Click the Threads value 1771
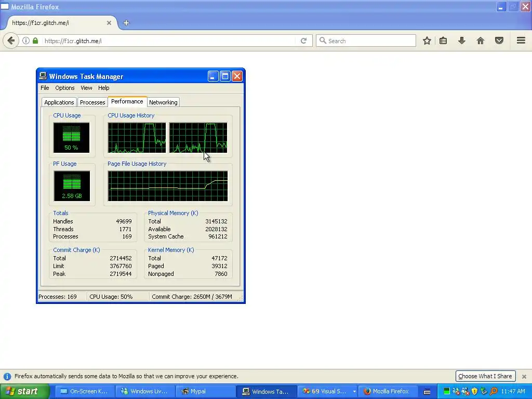532x399 pixels. coord(125,229)
